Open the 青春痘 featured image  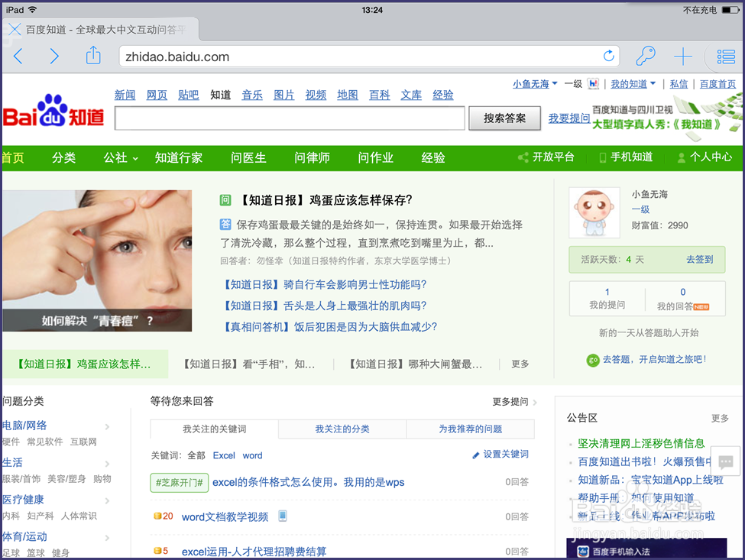(x=97, y=261)
